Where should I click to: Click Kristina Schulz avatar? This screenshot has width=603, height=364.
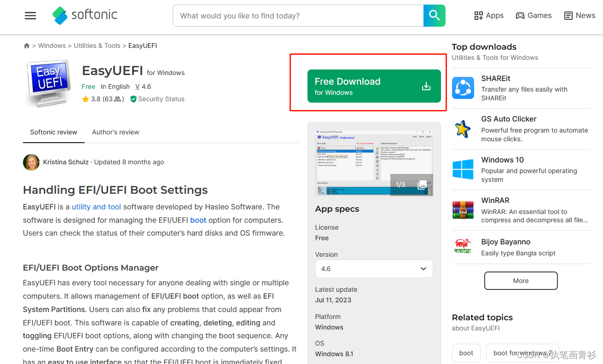click(x=31, y=162)
